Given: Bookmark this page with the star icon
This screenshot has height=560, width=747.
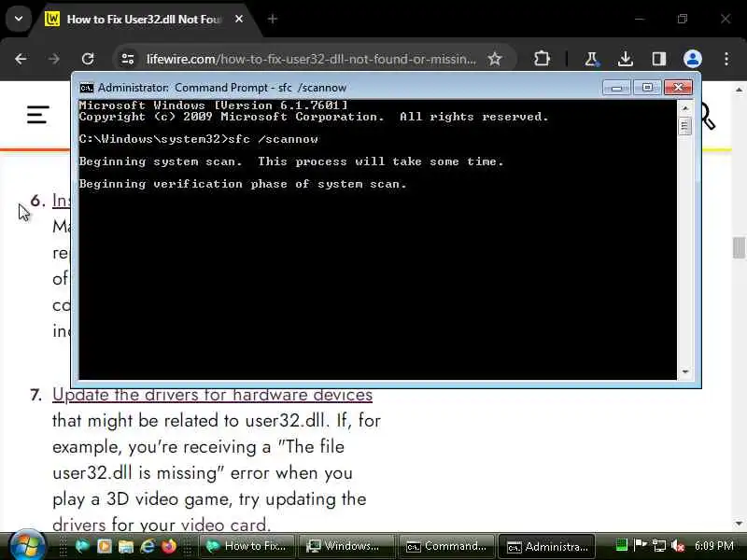Looking at the screenshot, I should (495, 59).
